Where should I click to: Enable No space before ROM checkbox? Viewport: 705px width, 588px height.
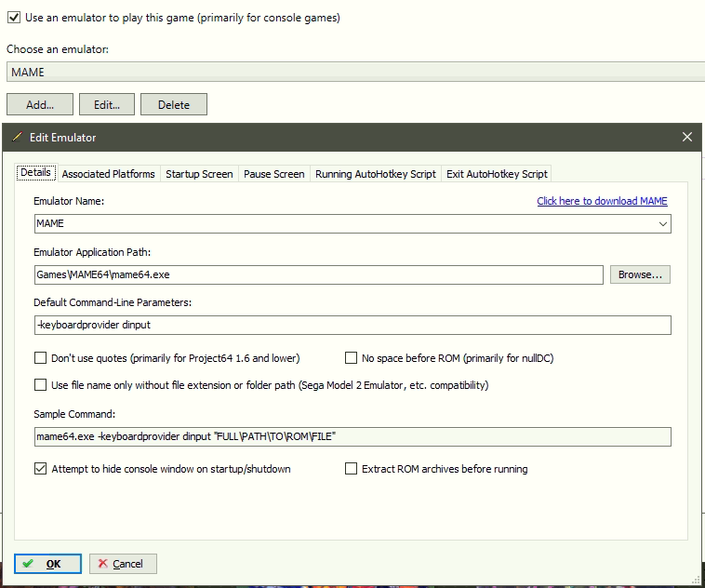tap(351, 358)
